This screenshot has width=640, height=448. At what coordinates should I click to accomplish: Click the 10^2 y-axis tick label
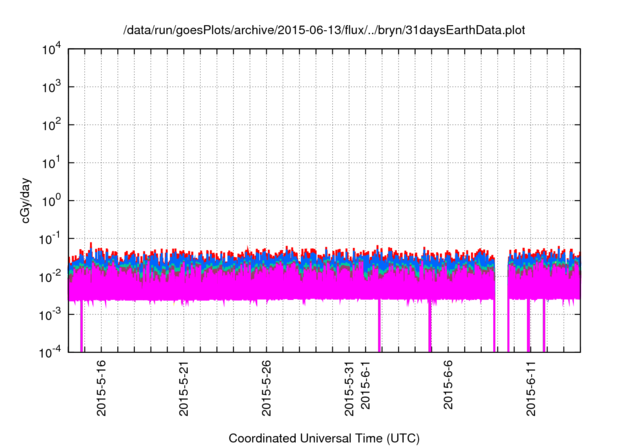tap(51, 125)
